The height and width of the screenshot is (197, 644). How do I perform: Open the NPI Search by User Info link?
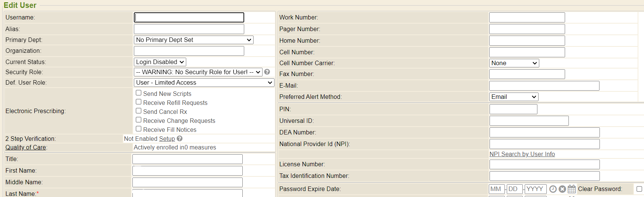click(x=522, y=154)
